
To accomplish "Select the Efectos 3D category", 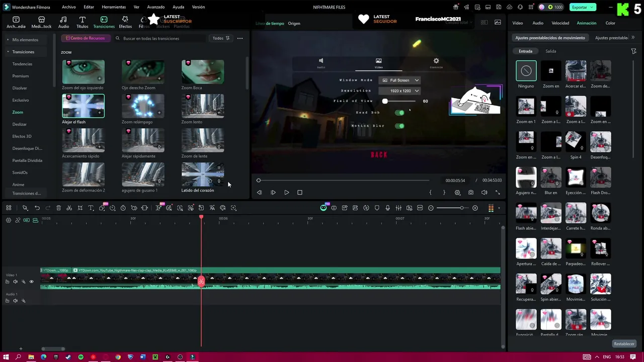I will (x=22, y=136).
